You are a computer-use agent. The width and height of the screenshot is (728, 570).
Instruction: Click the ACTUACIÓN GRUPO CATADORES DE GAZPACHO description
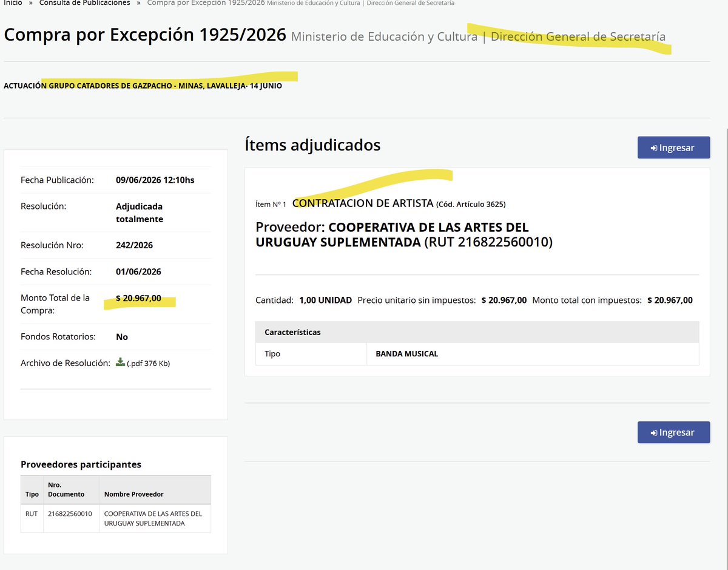(x=143, y=86)
